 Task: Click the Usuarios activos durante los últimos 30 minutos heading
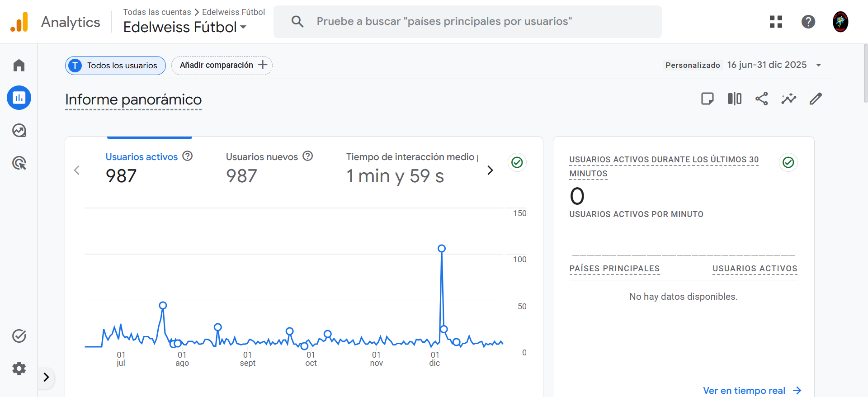(x=664, y=166)
